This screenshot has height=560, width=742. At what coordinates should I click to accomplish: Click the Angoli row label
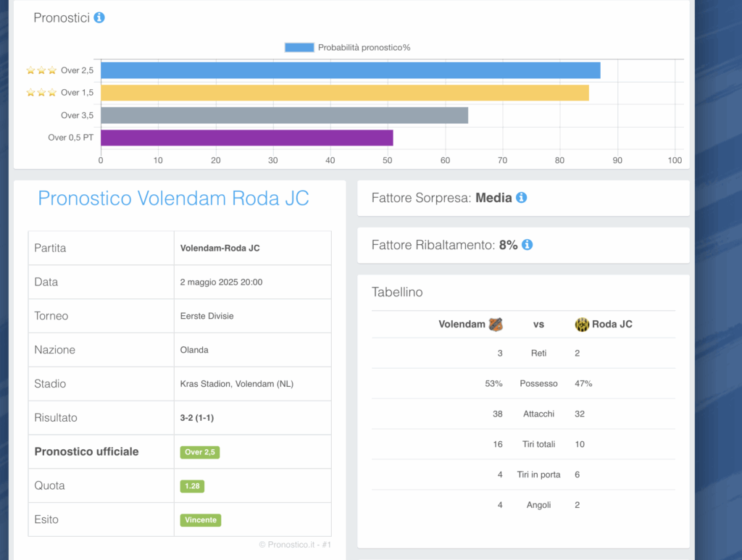[538, 505]
